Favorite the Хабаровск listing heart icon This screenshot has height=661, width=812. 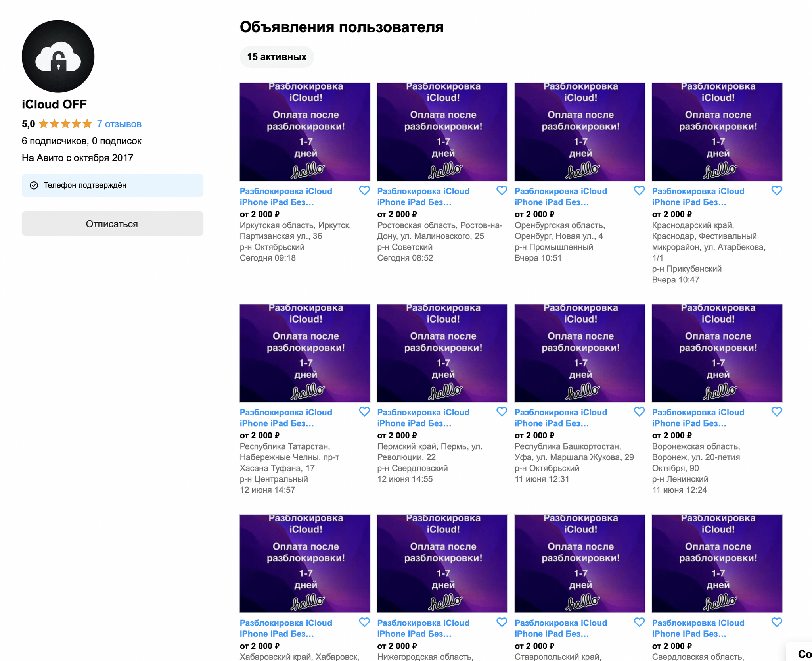(x=364, y=622)
